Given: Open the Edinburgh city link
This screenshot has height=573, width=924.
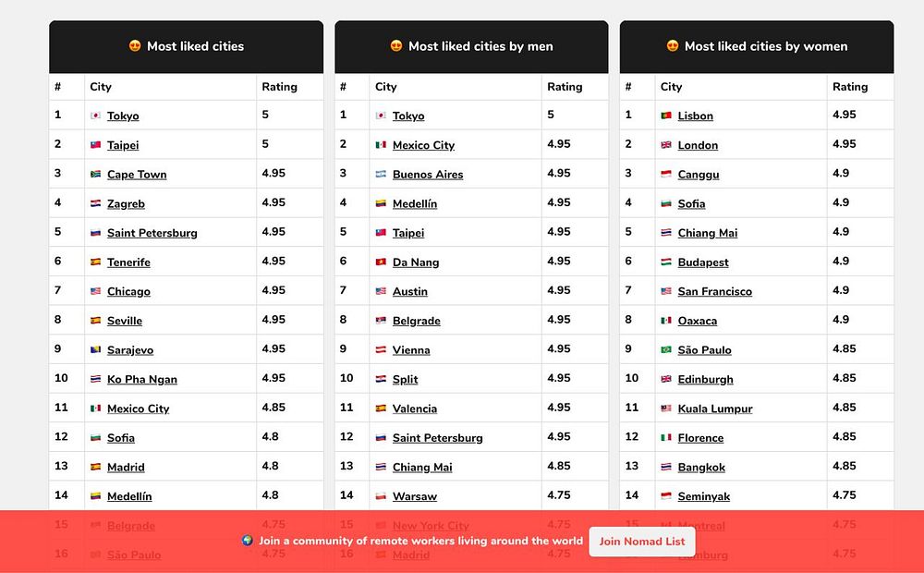Looking at the screenshot, I should pos(705,379).
